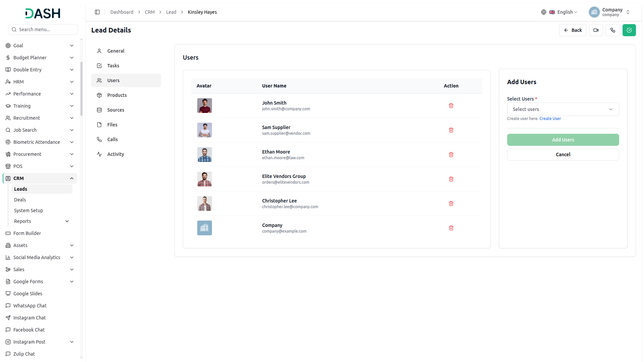This screenshot has height=362, width=644.
Task: Delete Company user via trash icon
Action: tap(451, 228)
